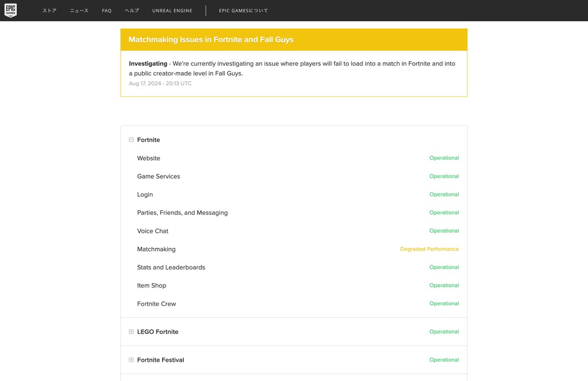This screenshot has width=588, height=381.
Task: Open the FAQ navigation link
Action: click(107, 11)
